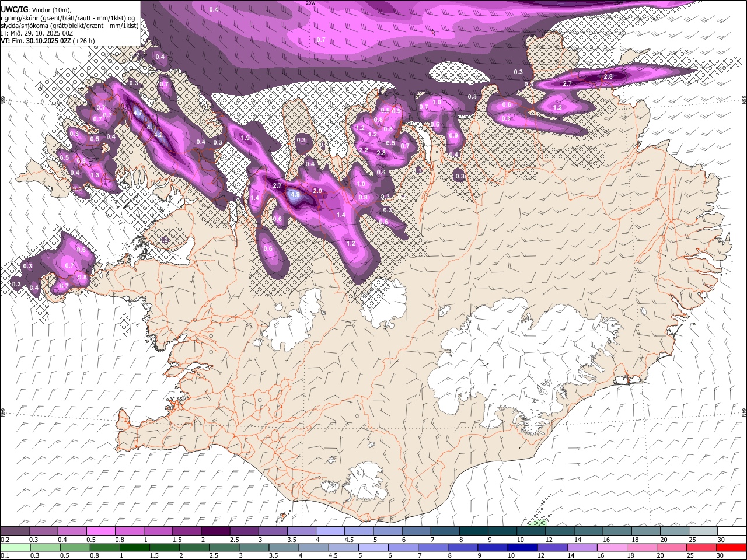
Task: Click the red lower legend swatch at 30
Action: click(731, 547)
